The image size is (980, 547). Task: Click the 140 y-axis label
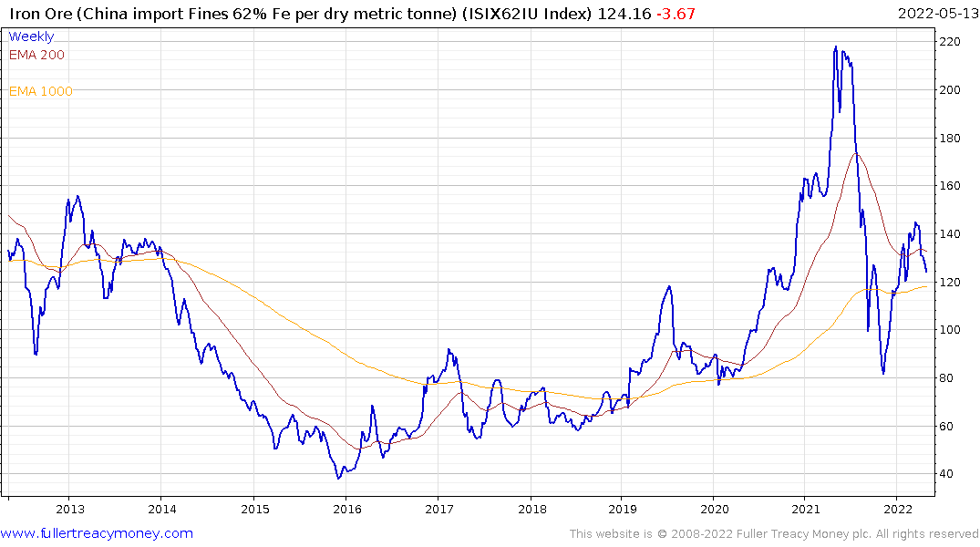(x=950, y=233)
